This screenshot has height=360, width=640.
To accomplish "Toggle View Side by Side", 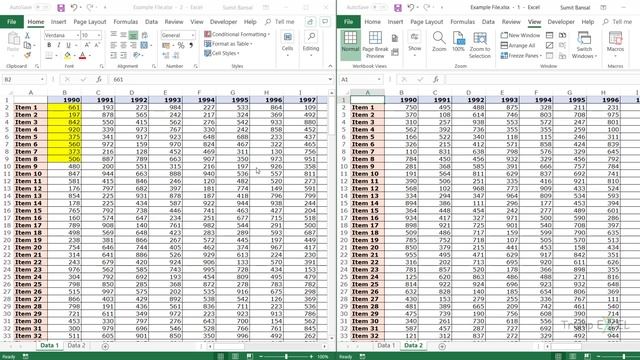I will point(562,36).
